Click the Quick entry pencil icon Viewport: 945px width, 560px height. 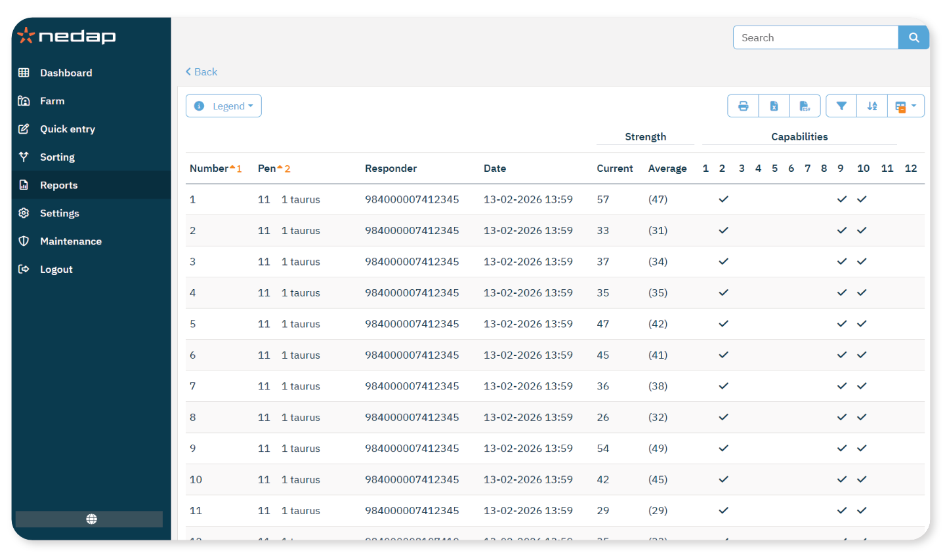point(24,129)
